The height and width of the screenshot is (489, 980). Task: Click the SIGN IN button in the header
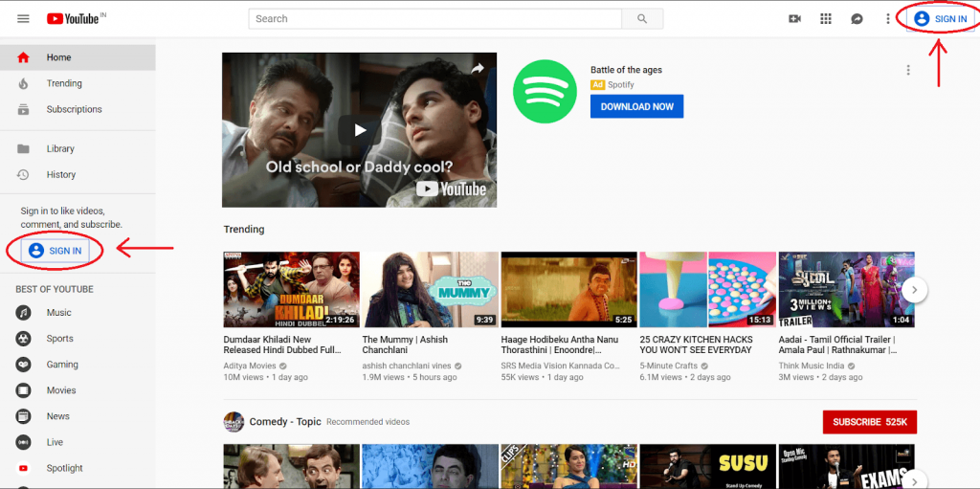coord(940,19)
